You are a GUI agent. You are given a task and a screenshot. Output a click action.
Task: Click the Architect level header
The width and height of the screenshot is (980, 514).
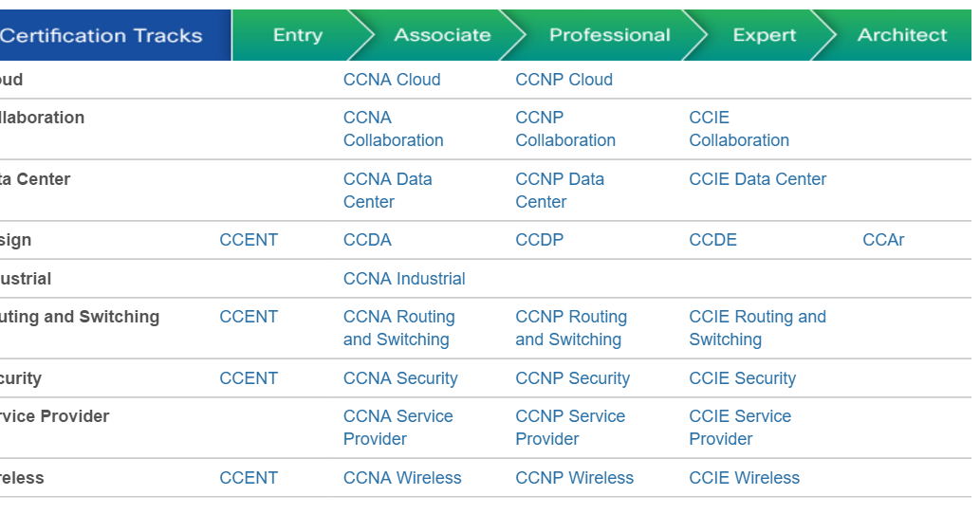902,35
